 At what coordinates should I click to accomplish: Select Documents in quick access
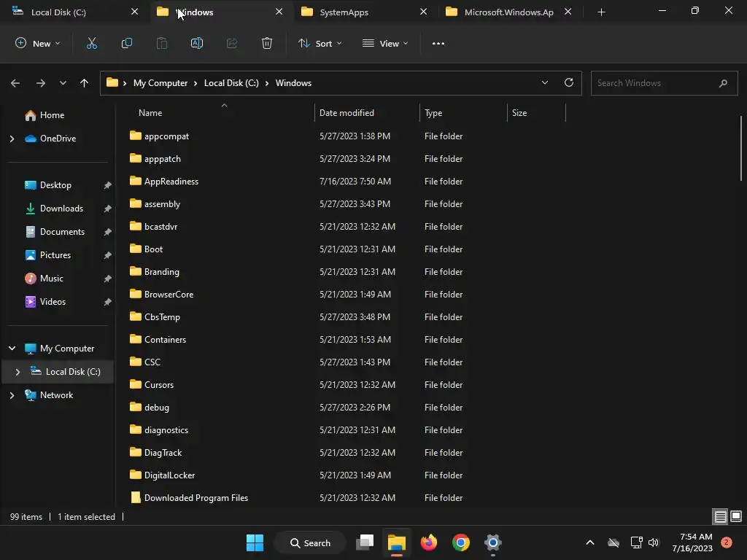(x=62, y=232)
